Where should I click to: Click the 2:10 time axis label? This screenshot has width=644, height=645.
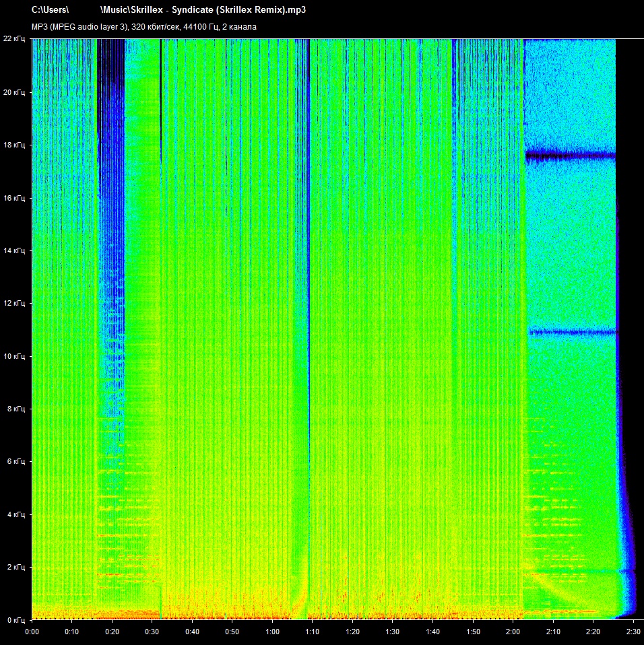point(554,632)
